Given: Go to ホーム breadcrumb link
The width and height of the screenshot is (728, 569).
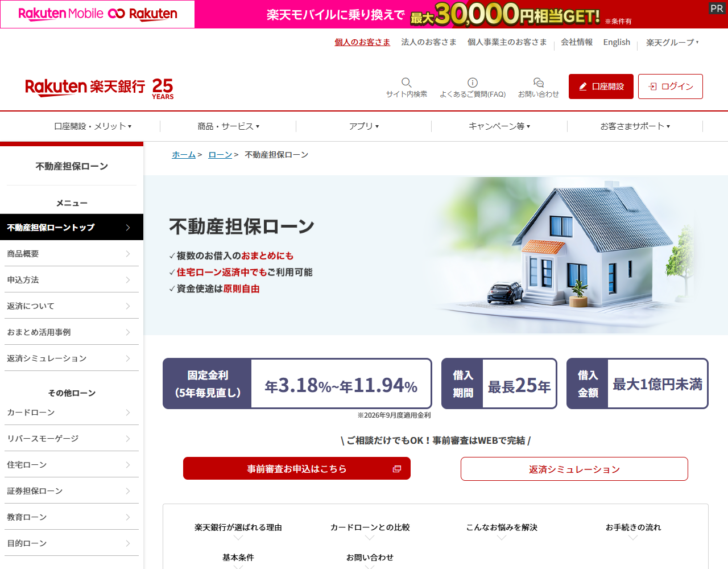Looking at the screenshot, I should 183,155.
